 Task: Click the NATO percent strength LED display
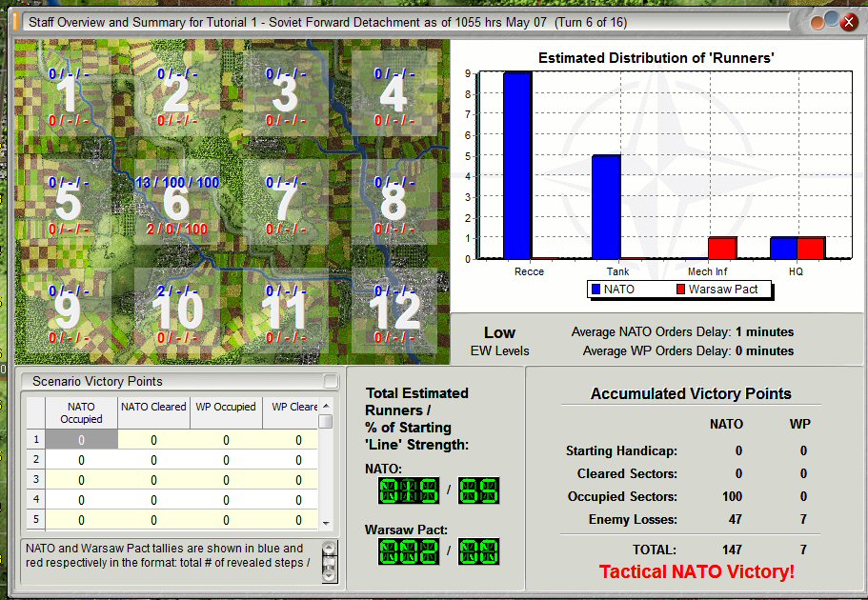(x=479, y=490)
